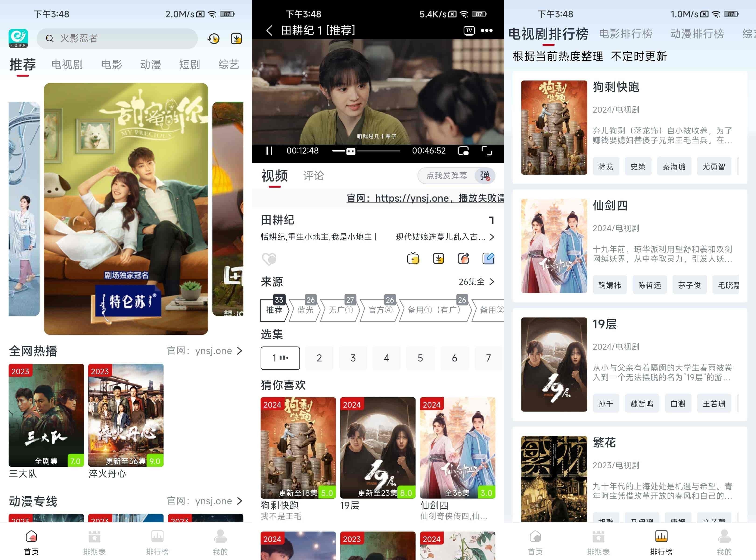
Task: Tap the share icon under 田耕纪
Action: coord(463,259)
